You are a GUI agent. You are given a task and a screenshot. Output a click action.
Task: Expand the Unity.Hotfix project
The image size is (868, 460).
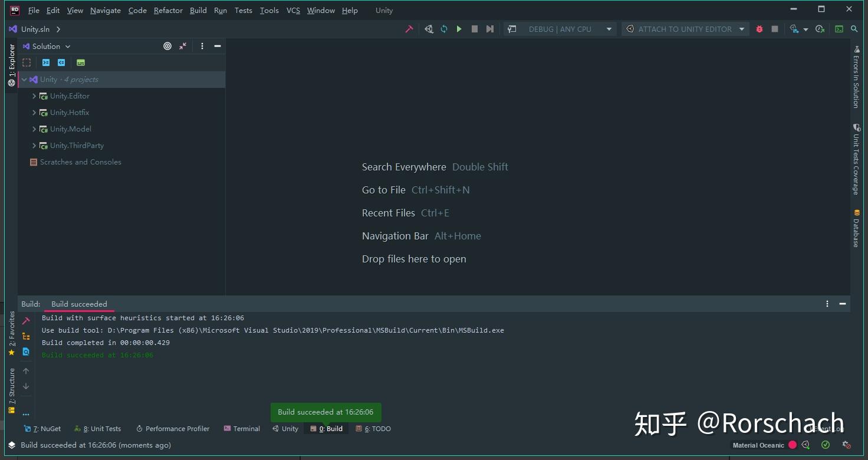[34, 113]
